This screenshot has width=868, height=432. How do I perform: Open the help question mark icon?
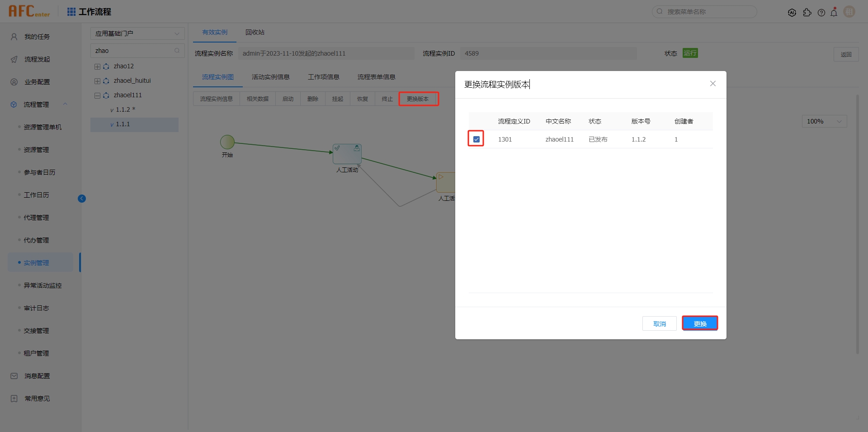[821, 12]
